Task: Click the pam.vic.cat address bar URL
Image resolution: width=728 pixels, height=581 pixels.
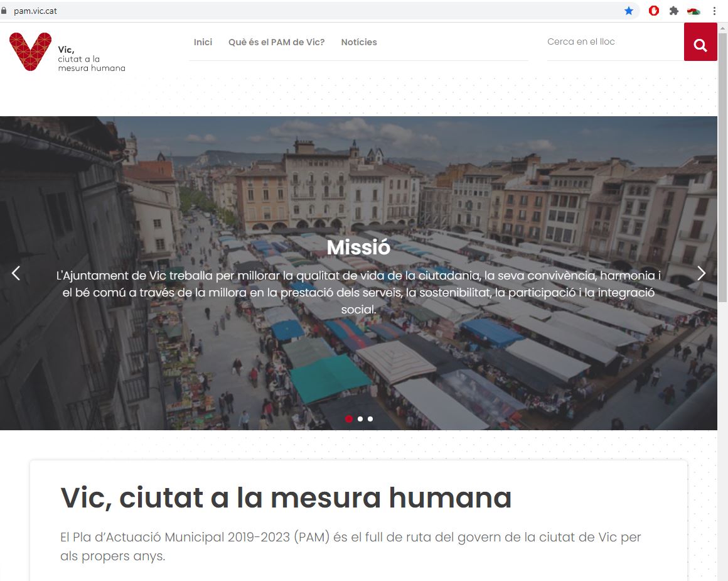Action: point(35,11)
